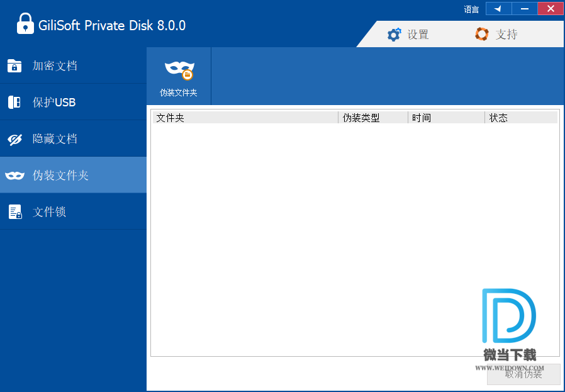Viewport: 565px width, 392px height.
Task: Sort the list by the 伪装类型 column
Action: pyautogui.click(x=373, y=118)
